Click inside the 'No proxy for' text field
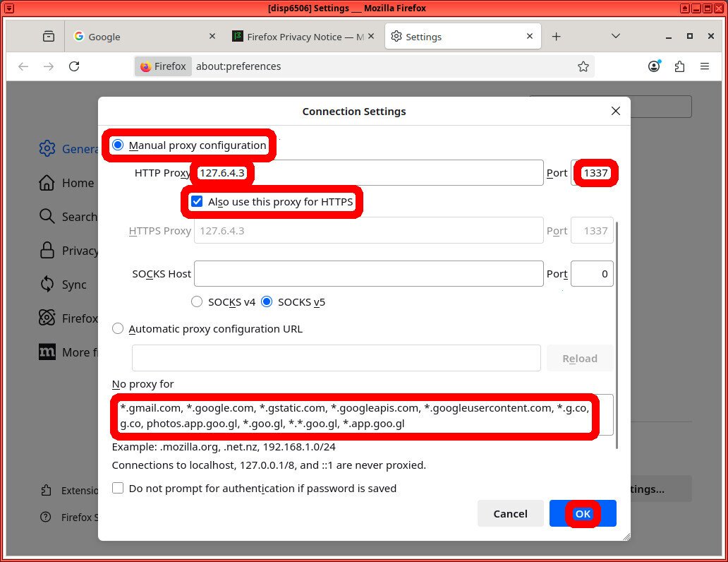The width and height of the screenshot is (728, 562). point(353,415)
